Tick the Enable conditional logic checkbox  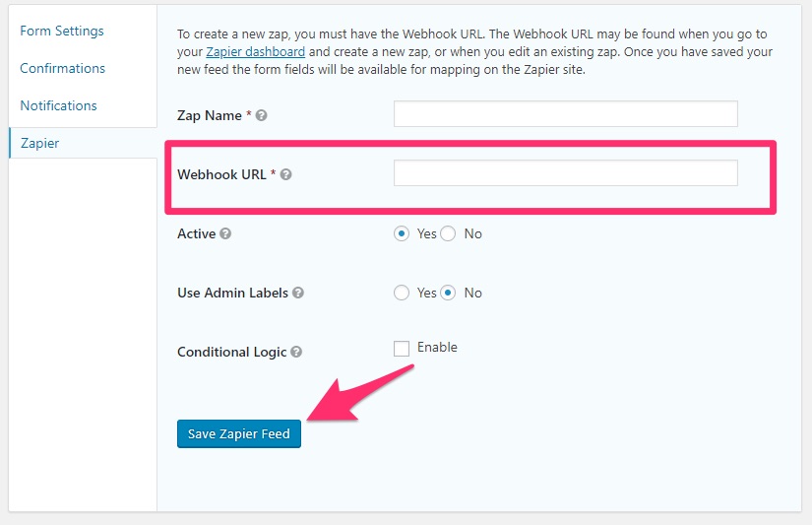click(402, 349)
